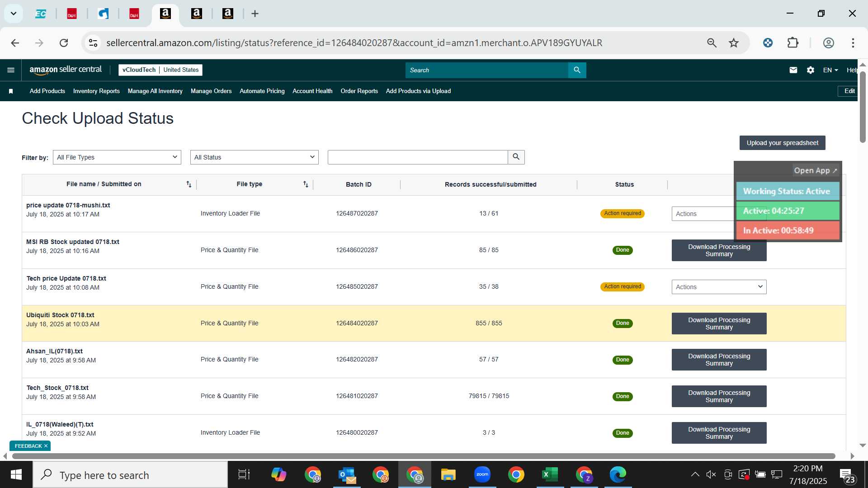868x488 pixels.
Task: Open the EN language dropdown
Action: coord(830,70)
